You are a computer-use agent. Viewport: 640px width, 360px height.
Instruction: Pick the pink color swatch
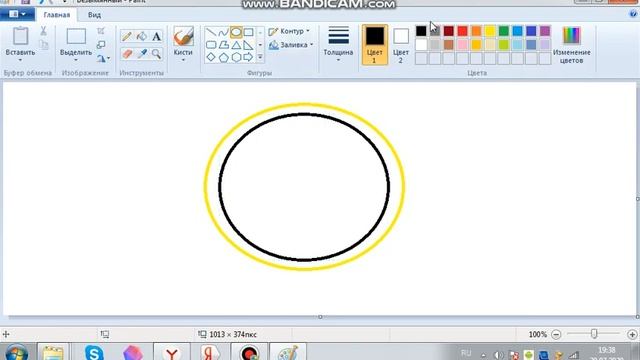(x=462, y=44)
